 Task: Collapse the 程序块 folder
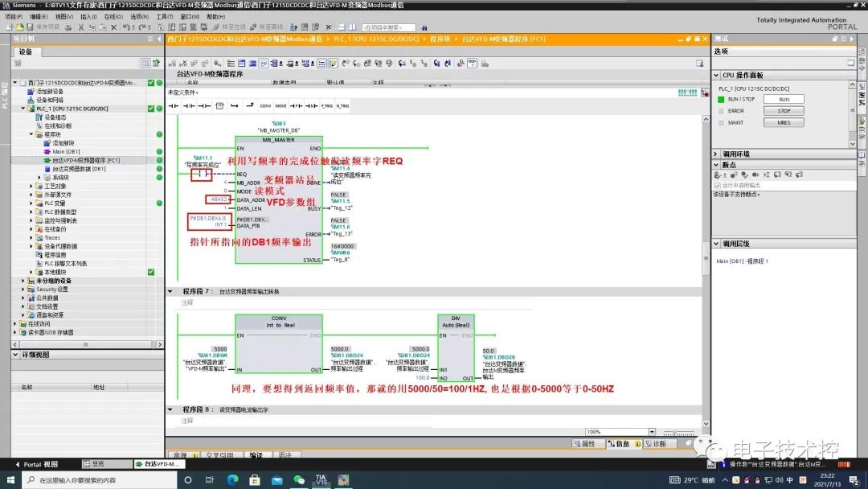pyautogui.click(x=31, y=134)
